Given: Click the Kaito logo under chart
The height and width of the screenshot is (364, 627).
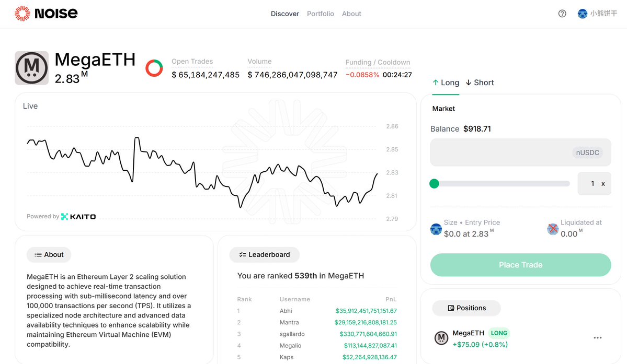Looking at the screenshot, I should (x=78, y=217).
